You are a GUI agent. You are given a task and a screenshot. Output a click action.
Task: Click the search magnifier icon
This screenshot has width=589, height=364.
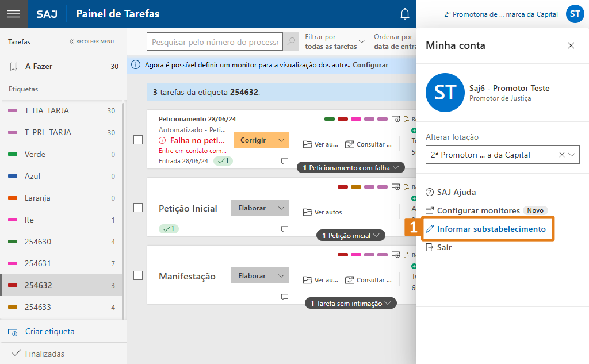point(292,42)
